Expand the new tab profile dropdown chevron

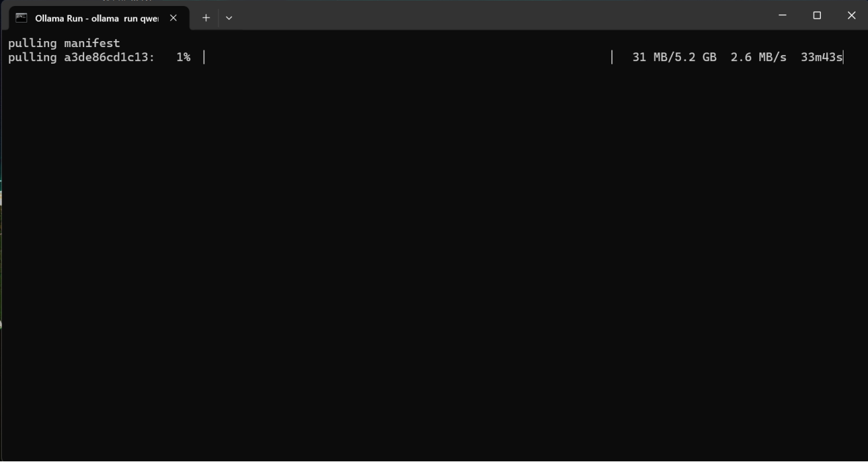click(x=229, y=18)
